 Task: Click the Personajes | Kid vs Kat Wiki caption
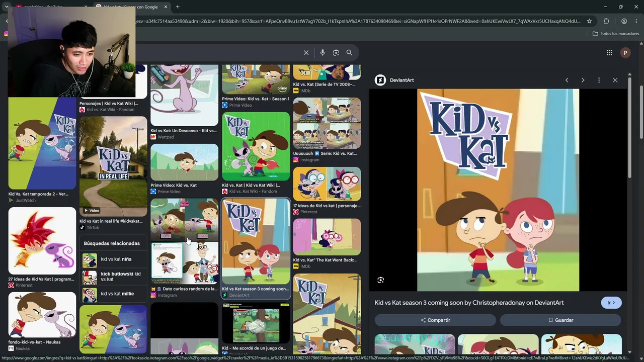(109, 104)
